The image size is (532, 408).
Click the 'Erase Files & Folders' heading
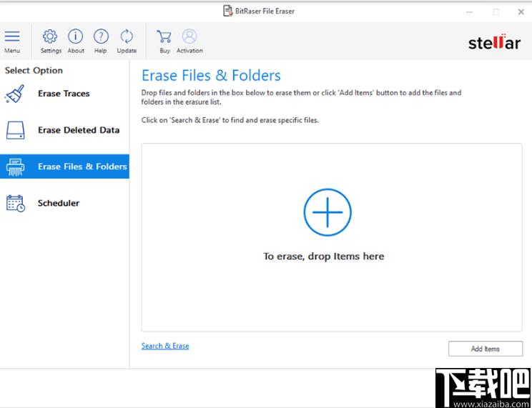pyautogui.click(x=211, y=75)
